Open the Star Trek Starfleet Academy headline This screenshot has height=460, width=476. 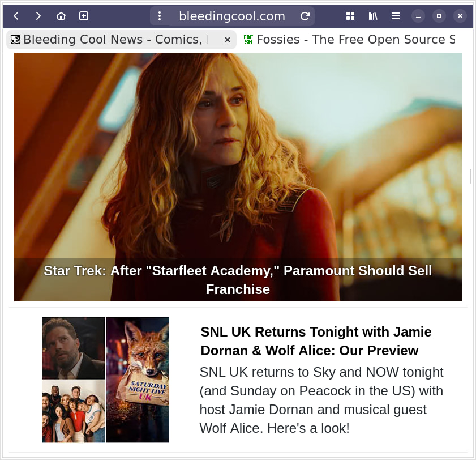pyautogui.click(x=238, y=280)
